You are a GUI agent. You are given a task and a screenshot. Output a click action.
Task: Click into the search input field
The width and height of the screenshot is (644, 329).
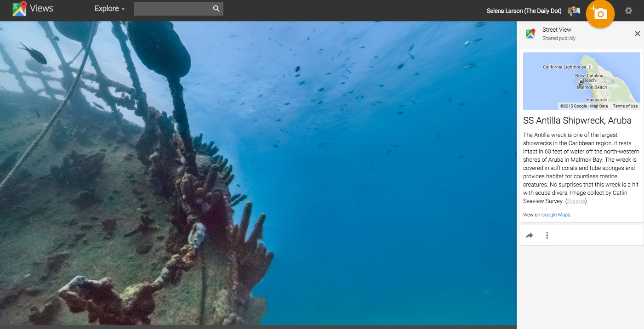pyautogui.click(x=173, y=9)
